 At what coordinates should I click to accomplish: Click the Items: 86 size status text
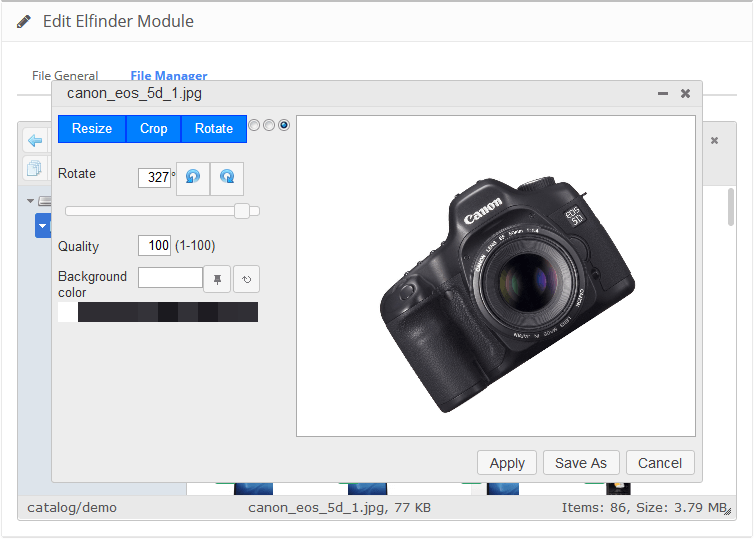coord(644,508)
